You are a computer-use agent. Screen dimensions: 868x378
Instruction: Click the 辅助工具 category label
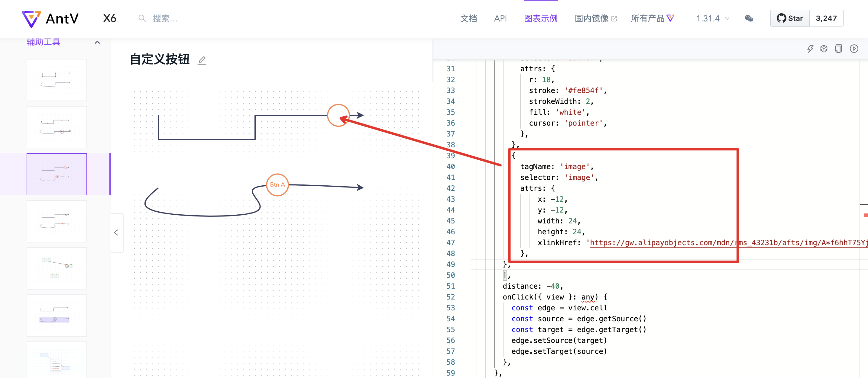[x=44, y=42]
